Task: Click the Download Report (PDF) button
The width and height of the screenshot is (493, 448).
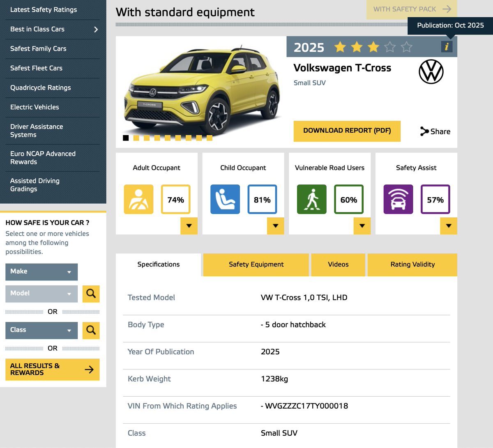Action: 347,131
